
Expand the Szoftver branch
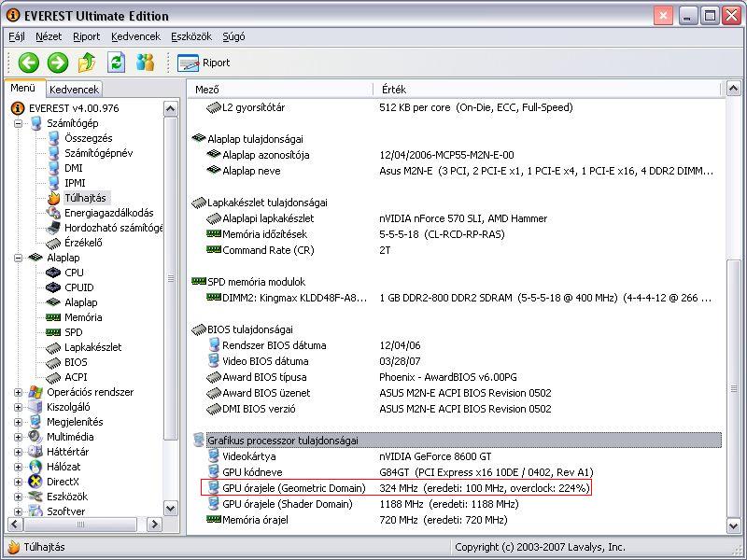(x=18, y=511)
